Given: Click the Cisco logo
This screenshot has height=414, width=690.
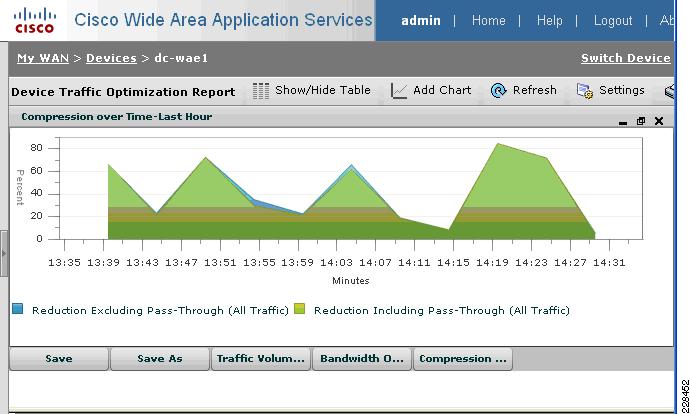Looking at the screenshot, I should (x=34, y=21).
